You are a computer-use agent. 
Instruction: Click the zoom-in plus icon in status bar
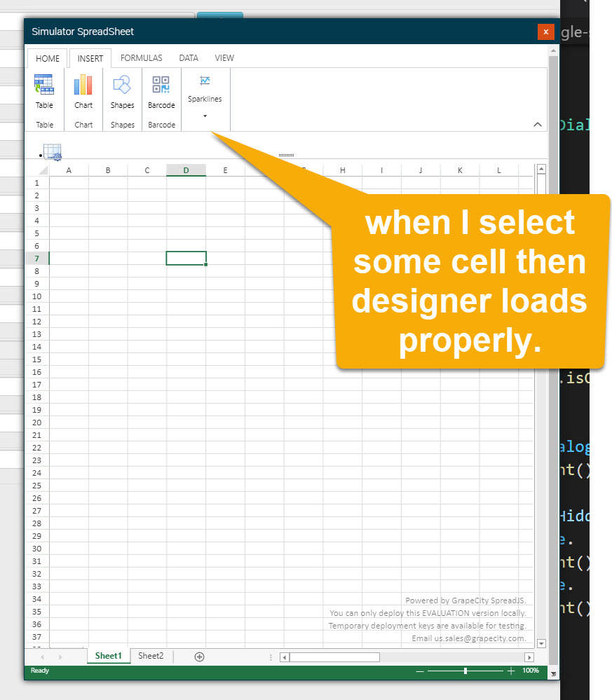pyautogui.click(x=511, y=671)
